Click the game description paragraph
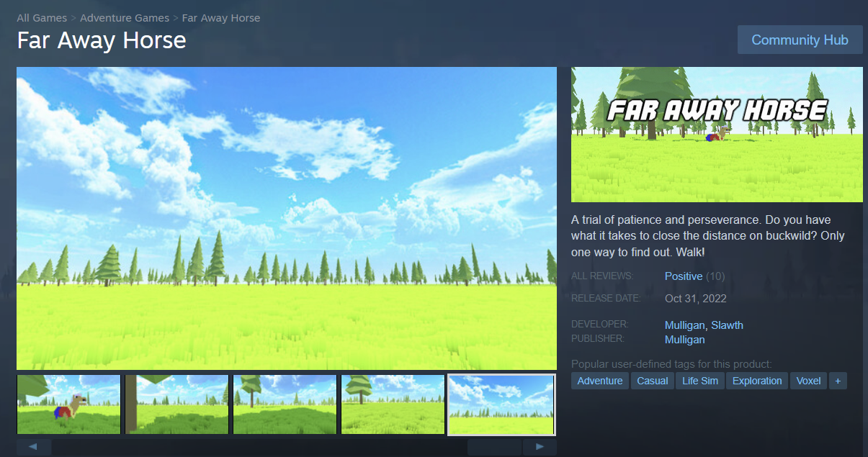Image resolution: width=868 pixels, height=457 pixels. [x=708, y=236]
